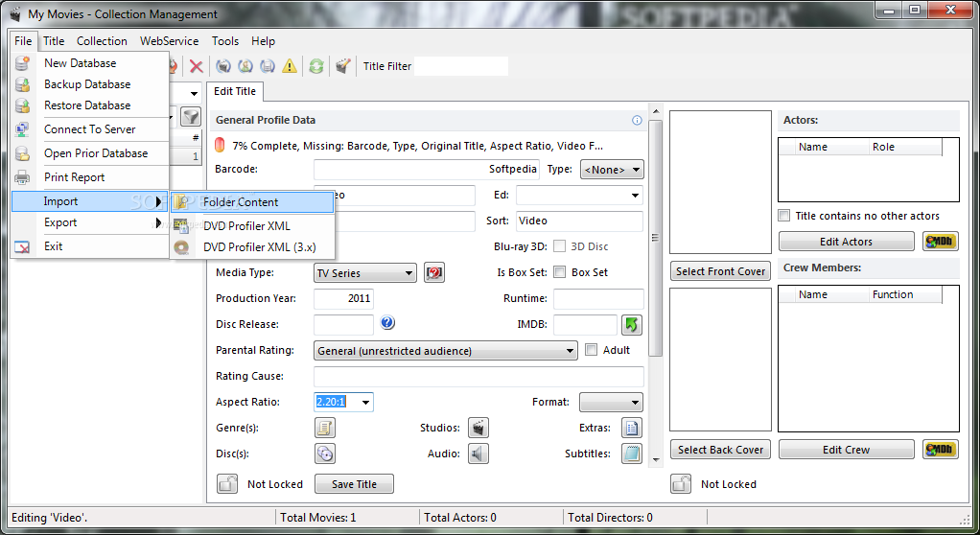The width and height of the screenshot is (980, 535).
Task: Open the Audio speaker icon
Action: click(478, 454)
